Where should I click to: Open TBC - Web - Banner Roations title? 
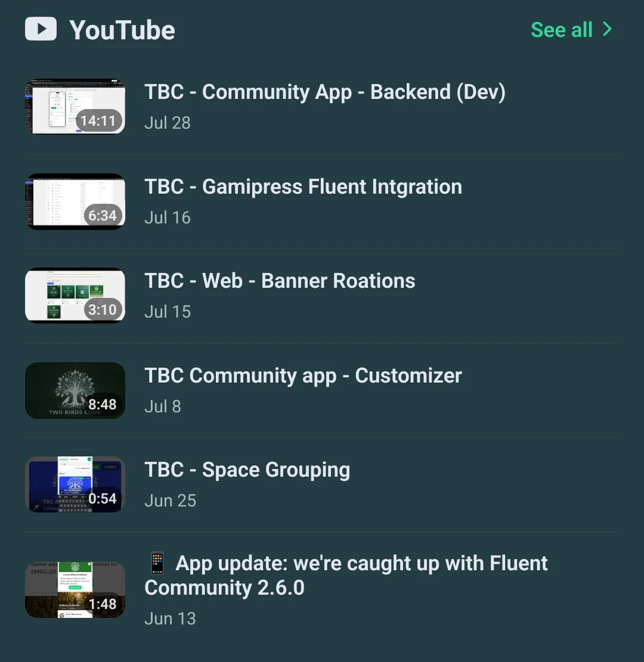(280, 281)
